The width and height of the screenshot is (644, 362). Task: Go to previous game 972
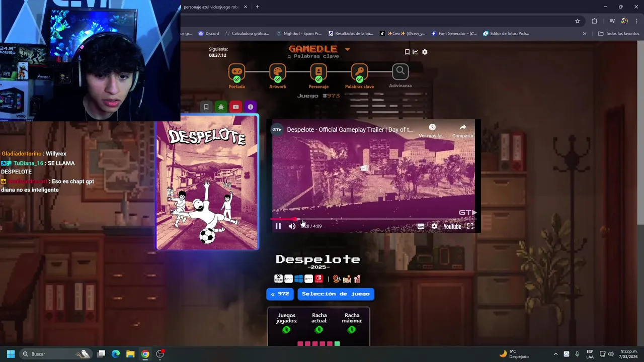click(280, 294)
